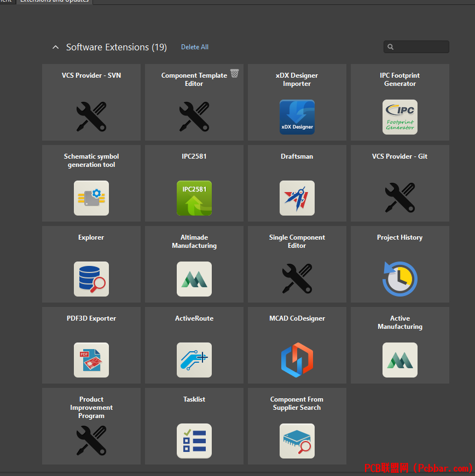Open the xDX Designer Importer icon
The image size is (475, 476).
coord(297,117)
